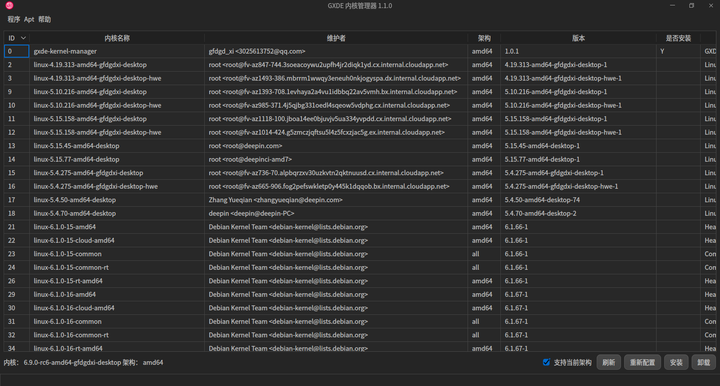Click the 安装 button

676,363
